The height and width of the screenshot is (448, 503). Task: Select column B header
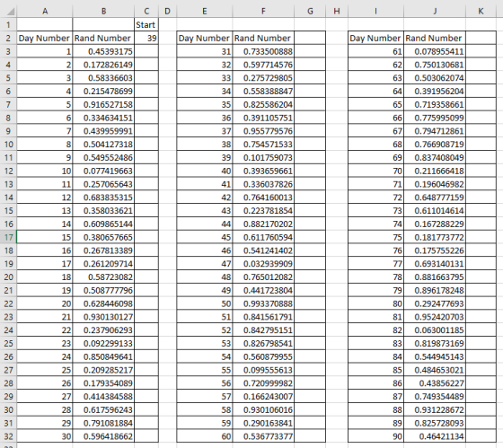tap(103, 12)
